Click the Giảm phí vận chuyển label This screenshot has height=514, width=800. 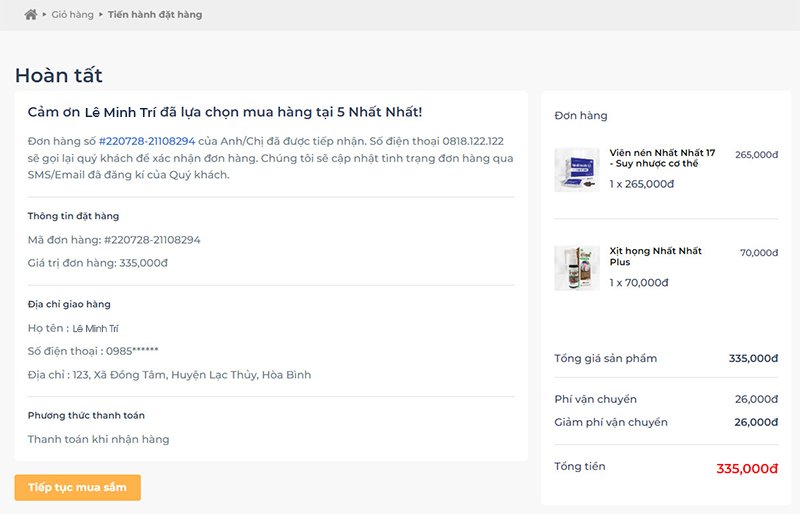[611, 422]
